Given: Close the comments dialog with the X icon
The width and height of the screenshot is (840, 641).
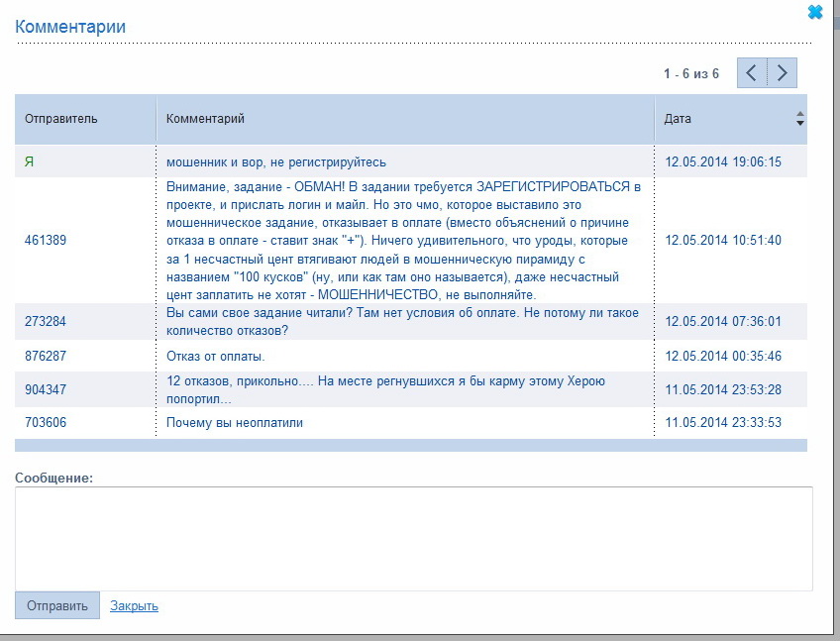Looking at the screenshot, I should click(815, 12).
